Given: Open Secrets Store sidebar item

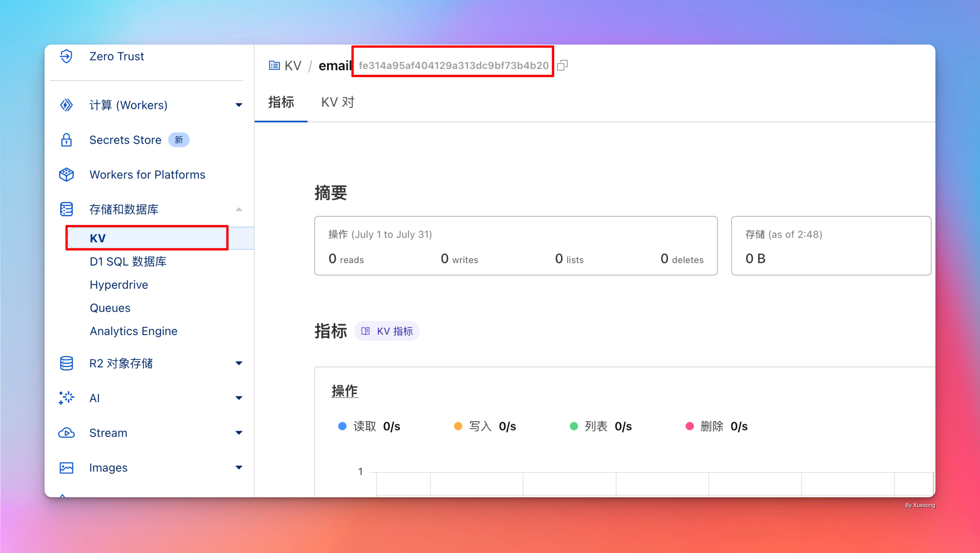Looking at the screenshot, I should click(x=126, y=140).
